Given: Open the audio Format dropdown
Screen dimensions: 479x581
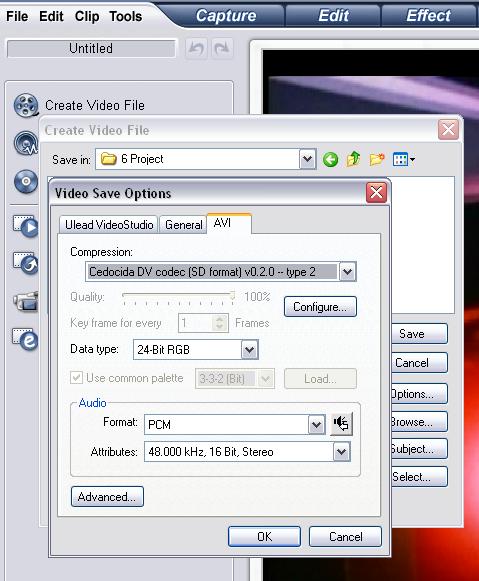Looking at the screenshot, I should 316,424.
